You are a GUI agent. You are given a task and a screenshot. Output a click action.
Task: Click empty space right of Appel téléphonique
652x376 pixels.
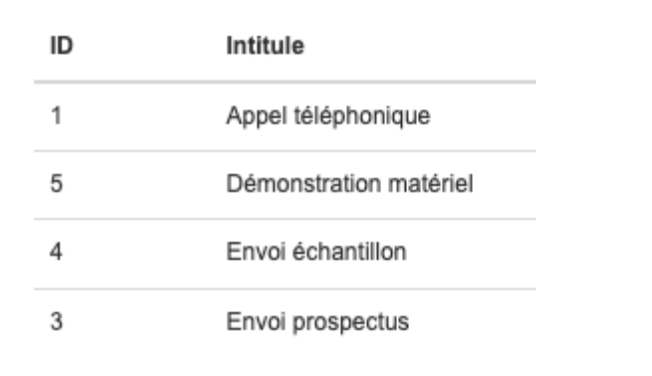point(483,116)
